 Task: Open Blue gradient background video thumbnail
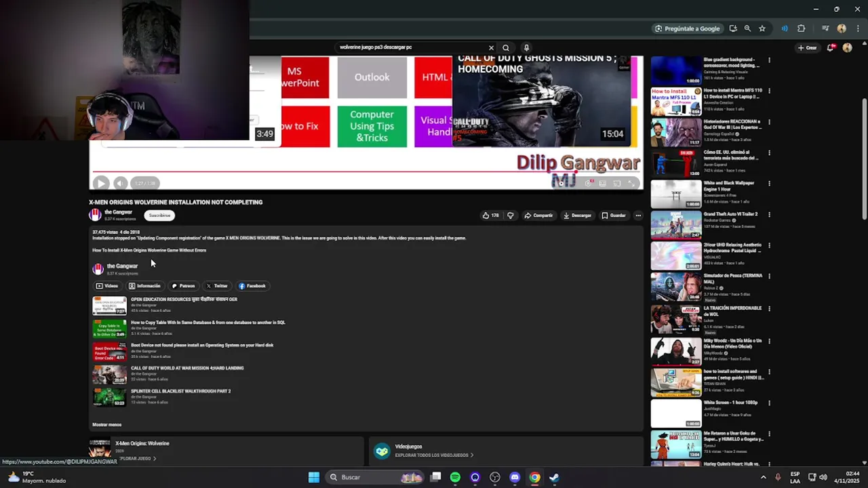tap(676, 70)
